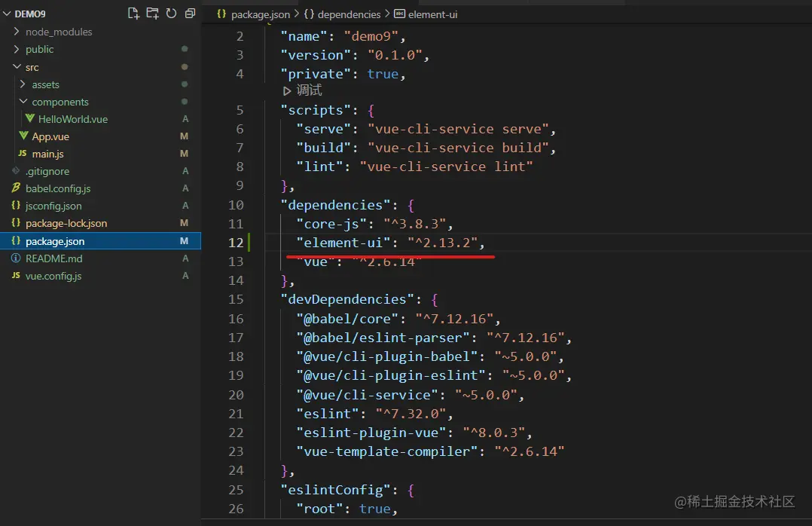Click the "element-ui" key on line 12
This screenshot has height=526, width=812.
pyautogui.click(x=343, y=243)
